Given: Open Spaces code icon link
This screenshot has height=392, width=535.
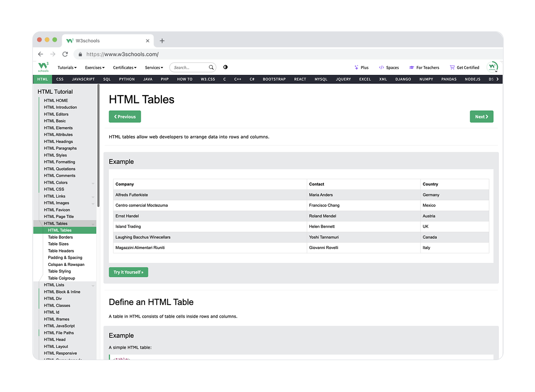Looking at the screenshot, I should point(381,68).
